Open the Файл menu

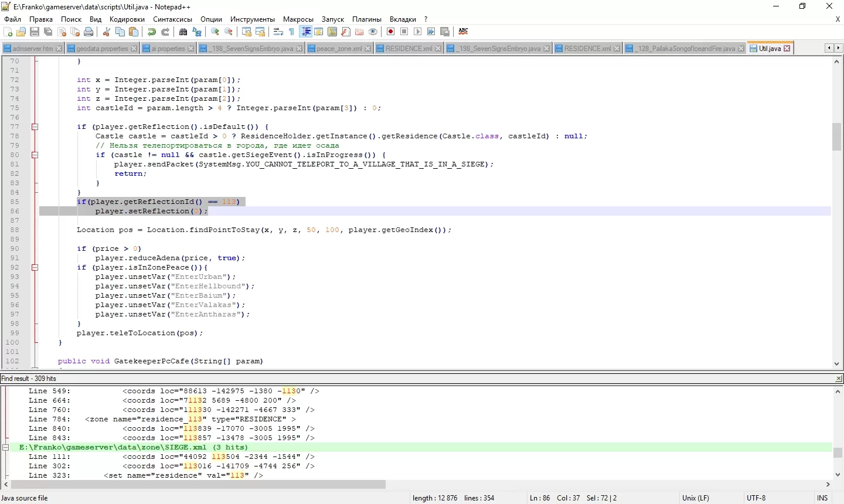coord(12,19)
